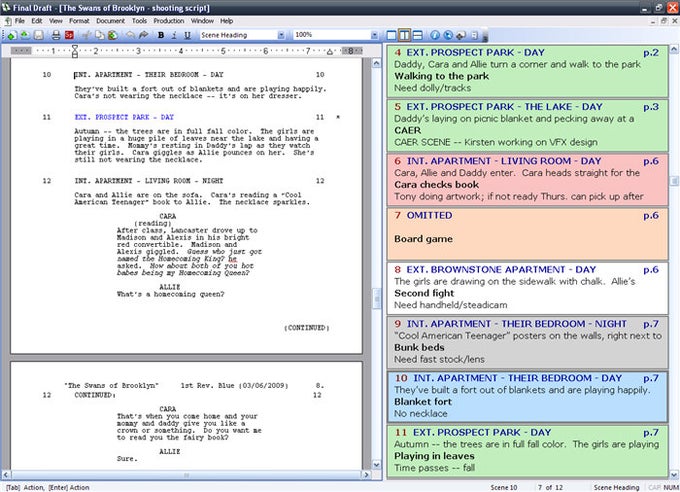680x492 pixels.
Task: Click scene navigator scroll down arrow
Action: click(674, 474)
